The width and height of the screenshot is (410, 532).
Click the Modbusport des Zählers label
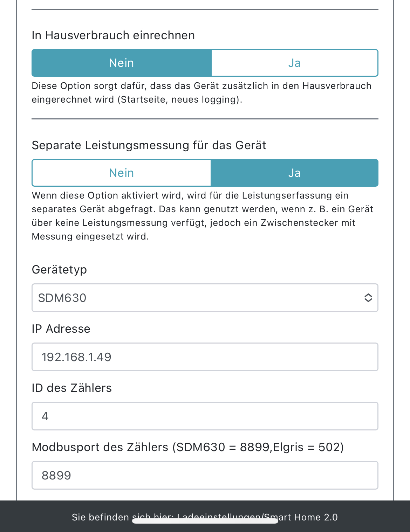pos(187,447)
